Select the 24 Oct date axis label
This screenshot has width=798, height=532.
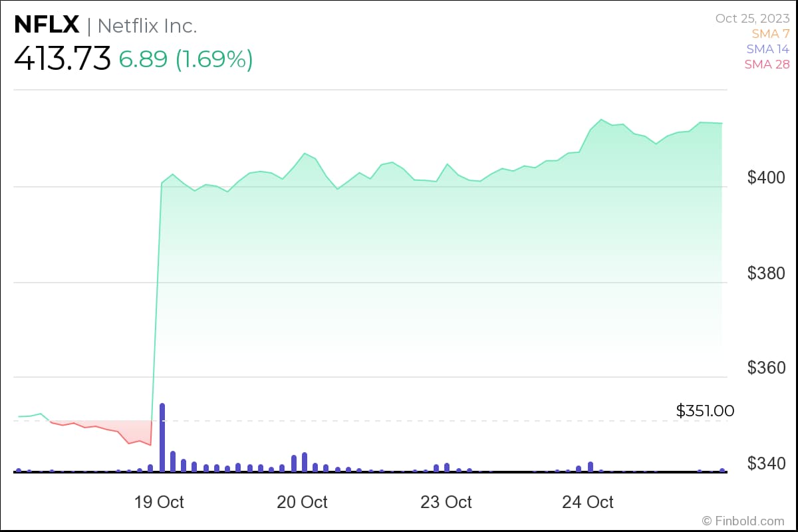[x=587, y=502]
